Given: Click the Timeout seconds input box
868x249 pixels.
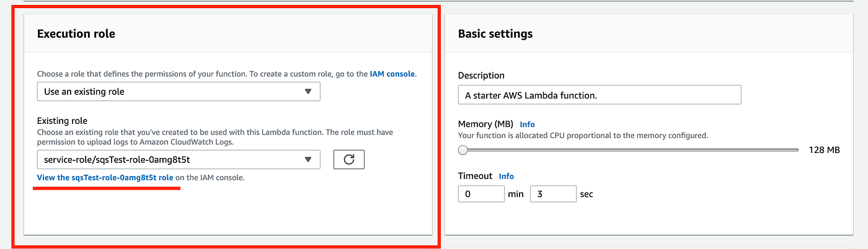Looking at the screenshot, I should click(553, 194).
